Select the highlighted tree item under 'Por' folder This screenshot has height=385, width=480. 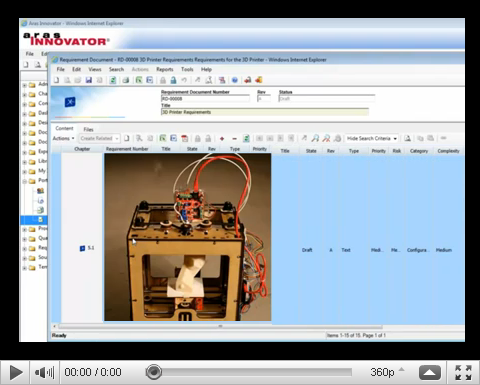[34, 220]
